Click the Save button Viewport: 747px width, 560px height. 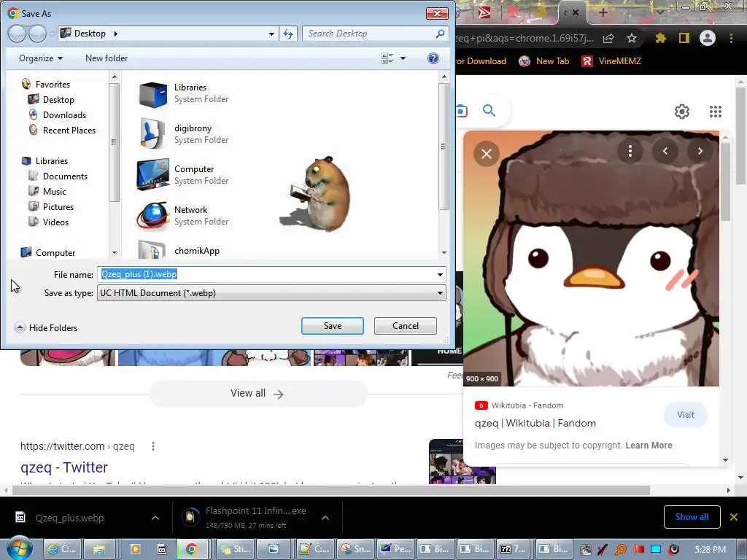[x=333, y=326]
